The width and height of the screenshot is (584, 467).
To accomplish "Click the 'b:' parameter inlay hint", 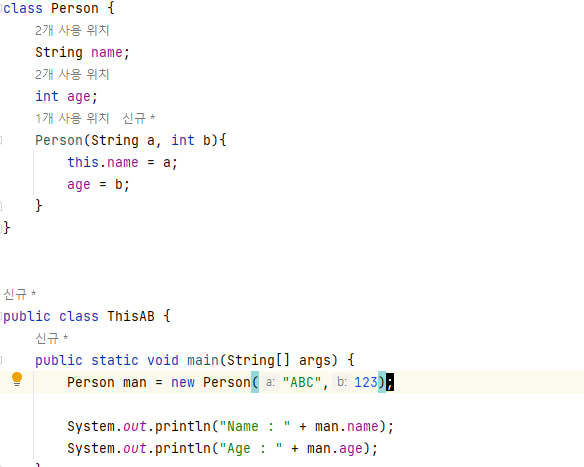I will (342, 382).
